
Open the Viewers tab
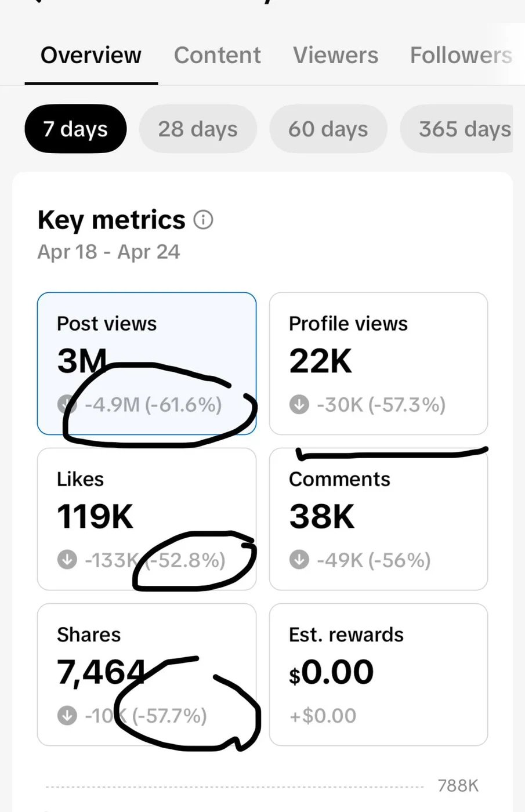pyautogui.click(x=335, y=55)
